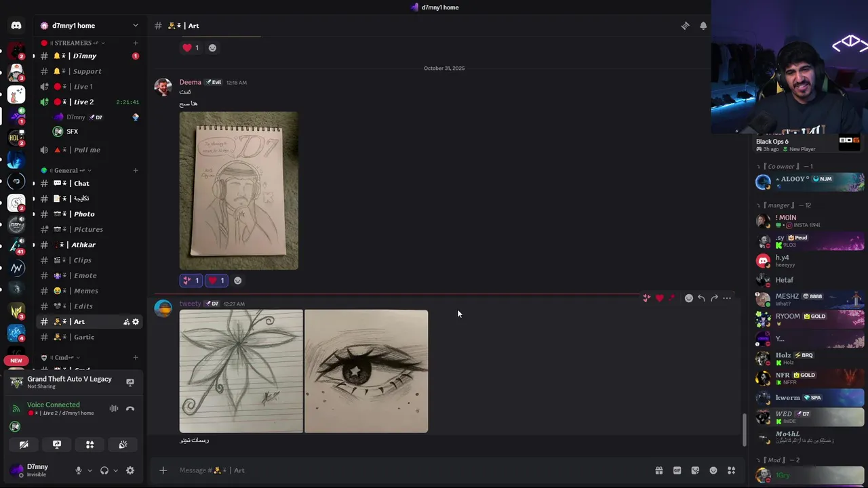Open Direct Messages via Discord logo
The image size is (868, 488).
click(x=16, y=26)
